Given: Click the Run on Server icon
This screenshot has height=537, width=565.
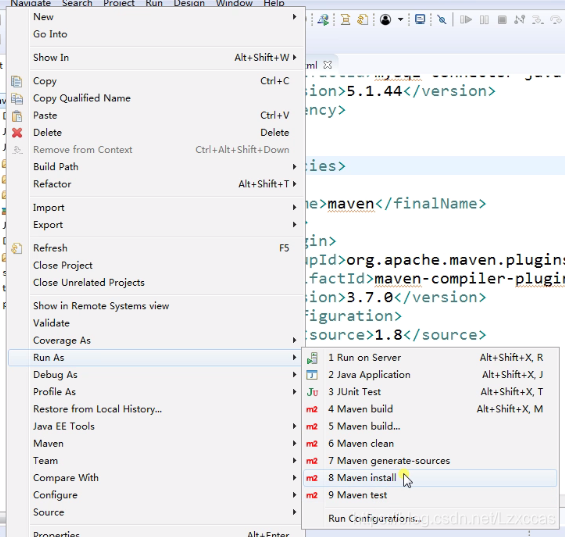Looking at the screenshot, I should (x=312, y=358).
